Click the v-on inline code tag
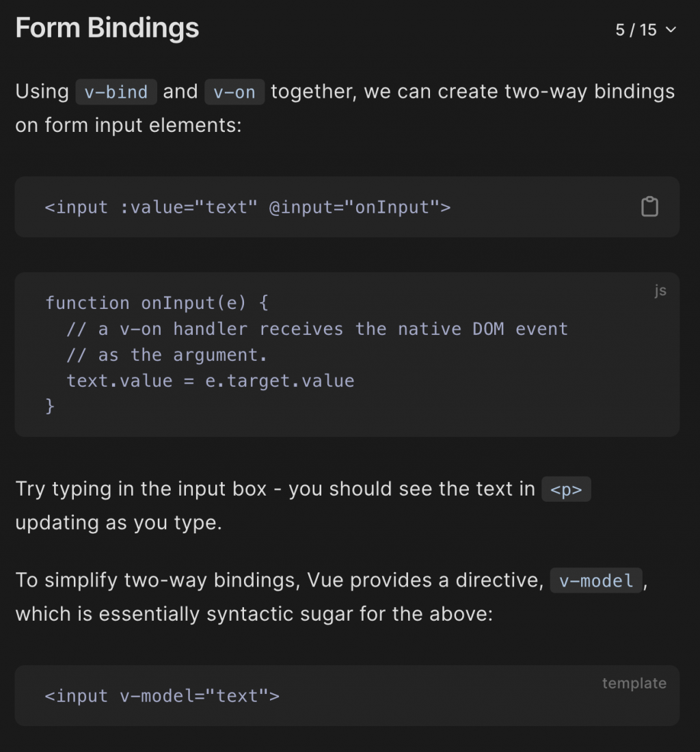This screenshot has width=700, height=752. pos(234,92)
